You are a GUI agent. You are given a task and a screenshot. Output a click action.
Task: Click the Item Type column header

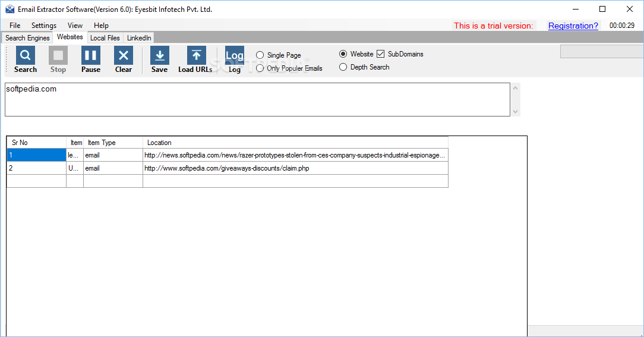[113, 143]
